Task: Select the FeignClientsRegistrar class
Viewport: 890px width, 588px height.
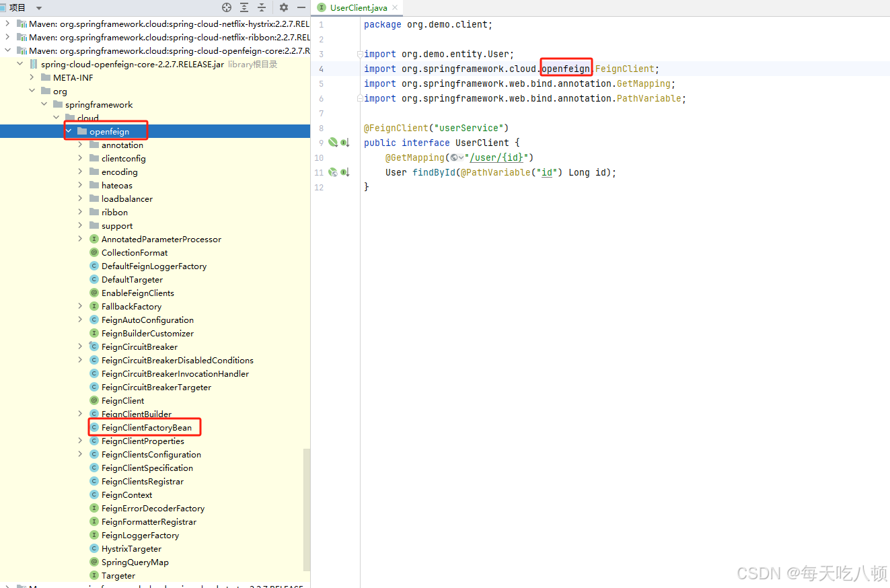Action: click(143, 481)
